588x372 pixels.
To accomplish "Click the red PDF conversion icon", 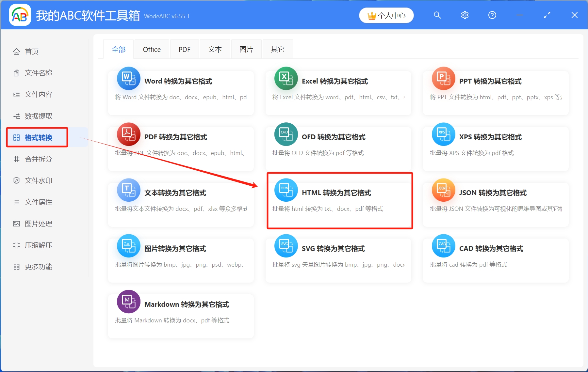I will tap(128, 134).
